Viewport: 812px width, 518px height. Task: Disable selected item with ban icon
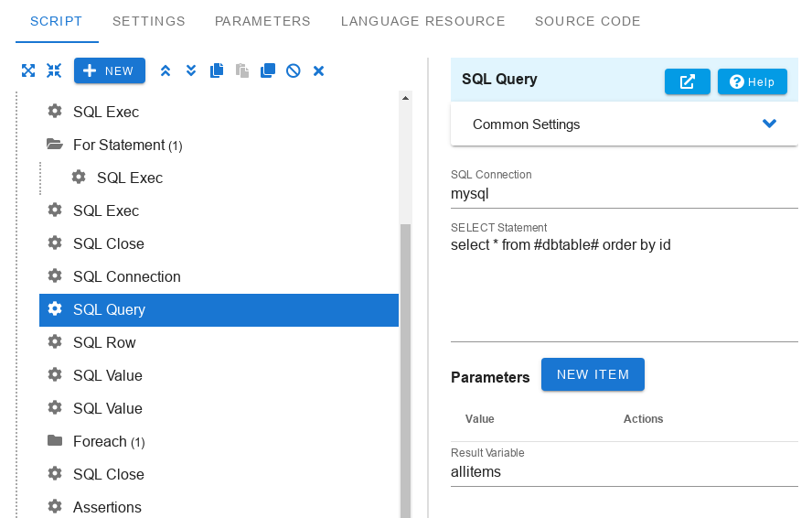coord(294,70)
